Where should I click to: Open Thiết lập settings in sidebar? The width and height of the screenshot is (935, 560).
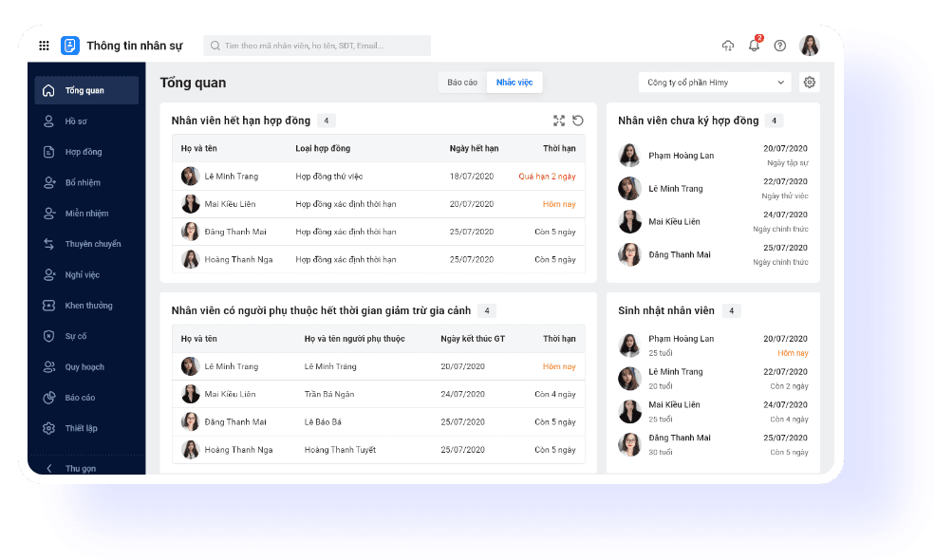pyautogui.click(x=82, y=428)
